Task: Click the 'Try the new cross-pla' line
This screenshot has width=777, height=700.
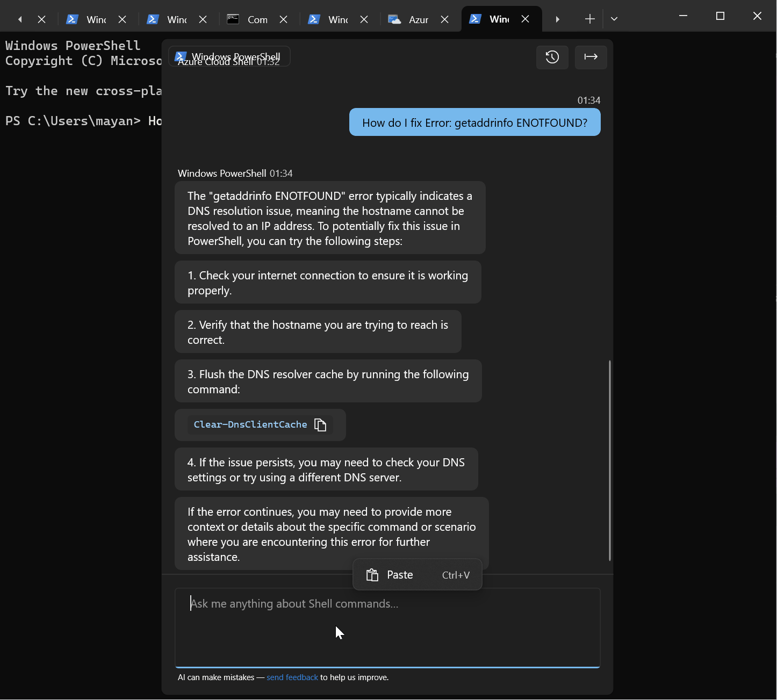Action: 83,91
